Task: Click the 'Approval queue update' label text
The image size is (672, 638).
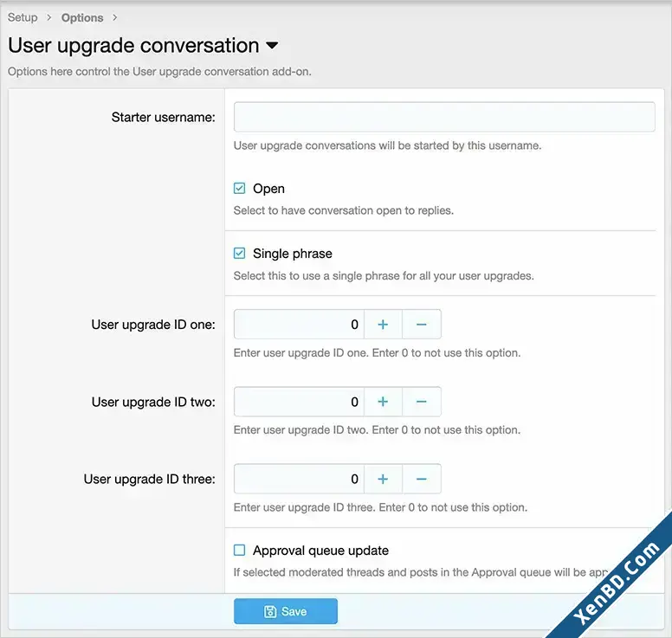Action: [320, 551]
